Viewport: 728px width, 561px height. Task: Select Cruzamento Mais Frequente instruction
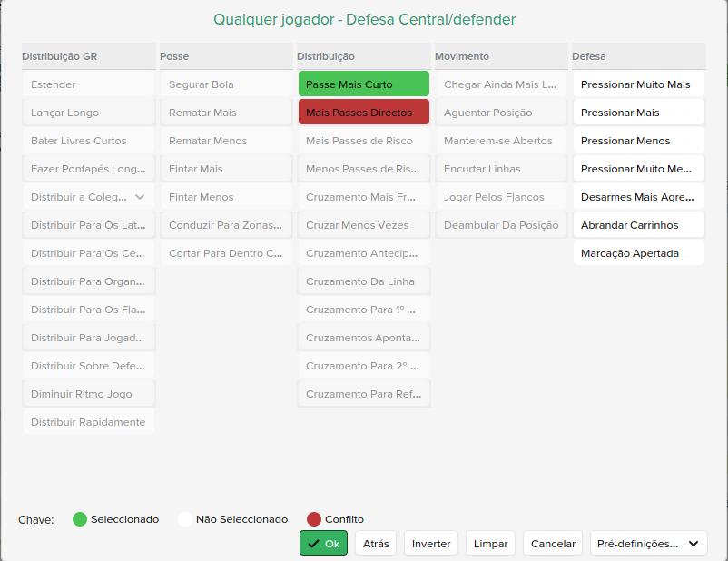coord(363,197)
